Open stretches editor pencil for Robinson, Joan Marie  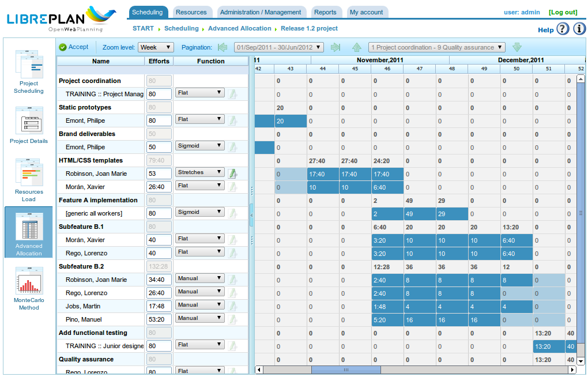[232, 174]
